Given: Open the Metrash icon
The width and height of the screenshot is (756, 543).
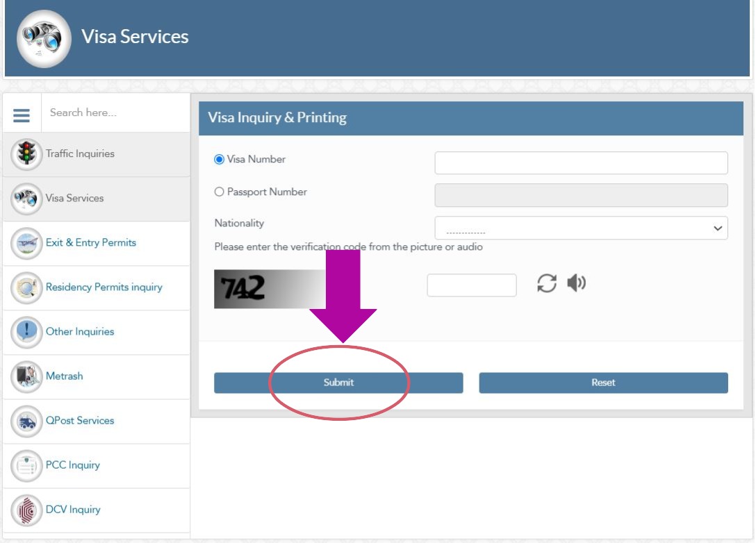Looking at the screenshot, I should tap(26, 376).
